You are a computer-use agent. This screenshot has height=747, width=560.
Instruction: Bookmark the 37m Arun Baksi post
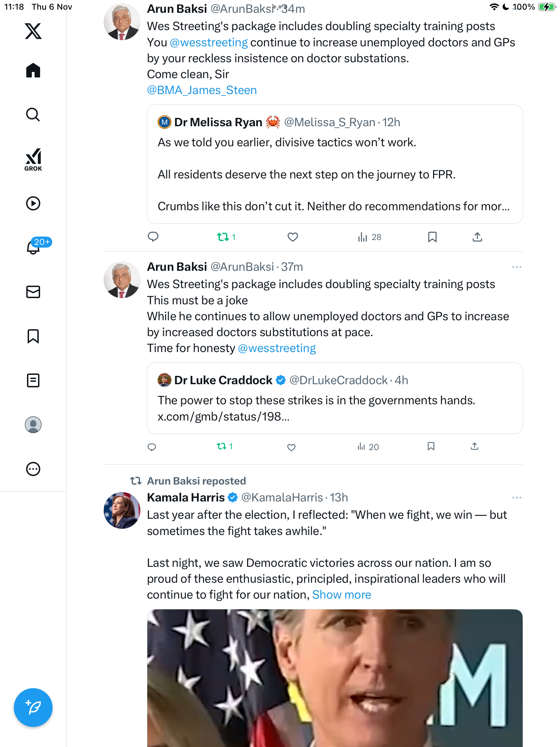point(431,446)
